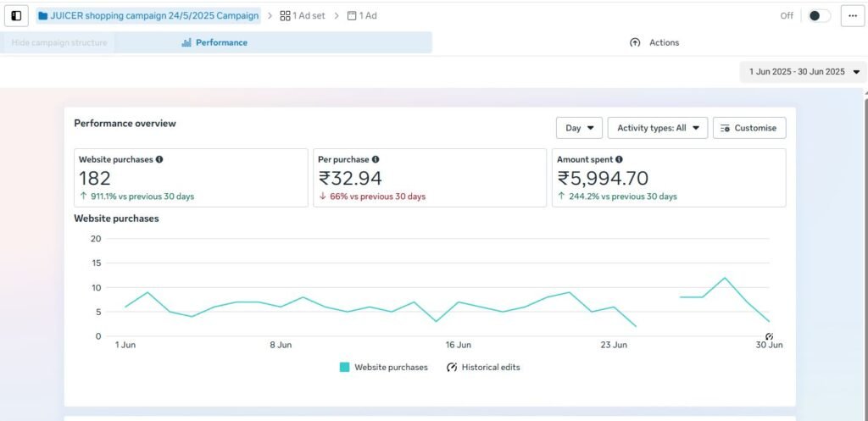Click the ad set grid icon
Image resolution: width=868 pixels, height=421 pixels.
pos(285,16)
